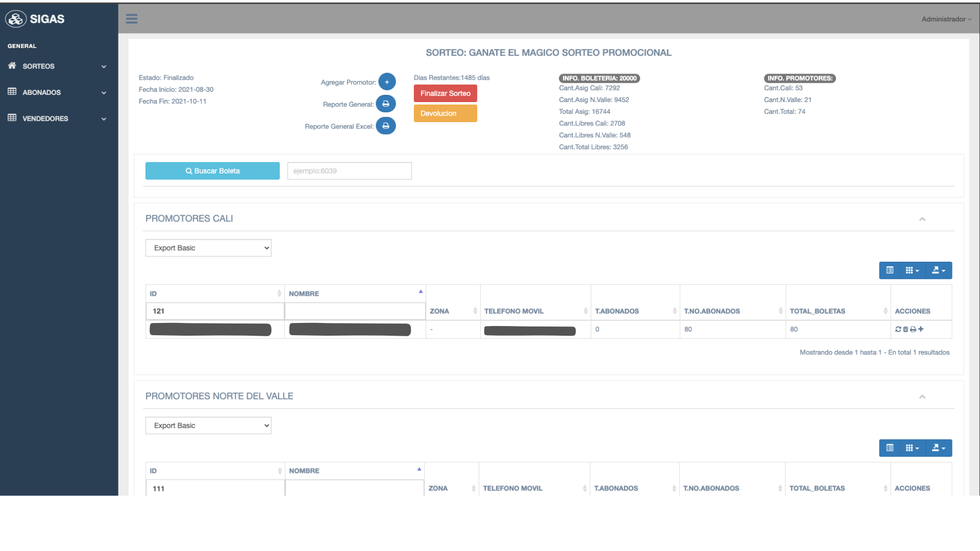The width and height of the screenshot is (980, 551).
Task: Sort Cali table by Nombre column
Action: click(x=355, y=293)
